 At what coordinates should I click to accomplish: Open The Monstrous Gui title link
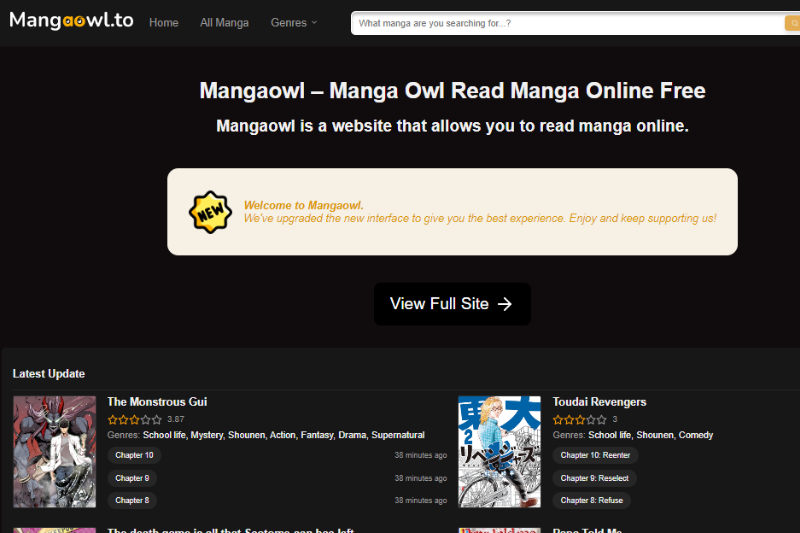click(x=157, y=402)
